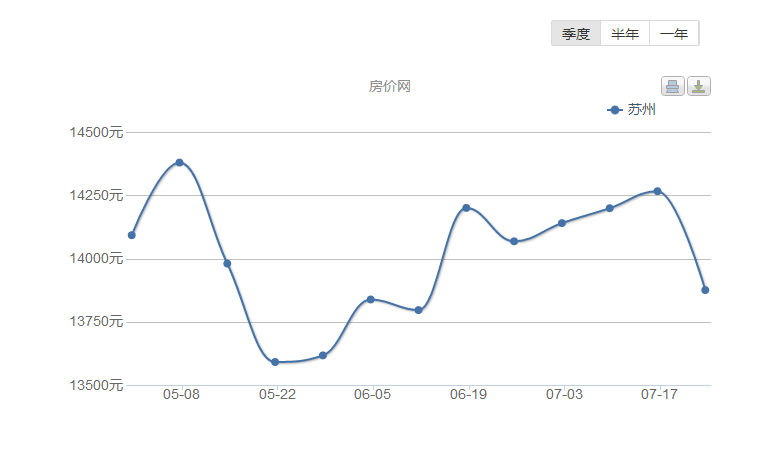
Task: Click the first data point on the line
Action: click(132, 235)
